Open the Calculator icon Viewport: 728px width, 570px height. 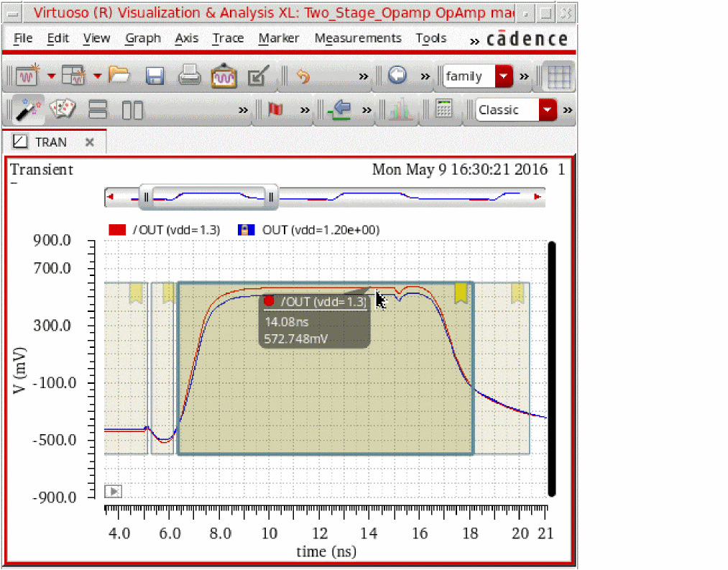point(444,110)
